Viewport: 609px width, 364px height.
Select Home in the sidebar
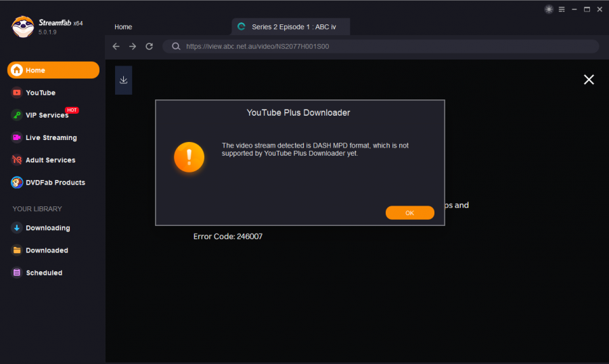click(53, 70)
